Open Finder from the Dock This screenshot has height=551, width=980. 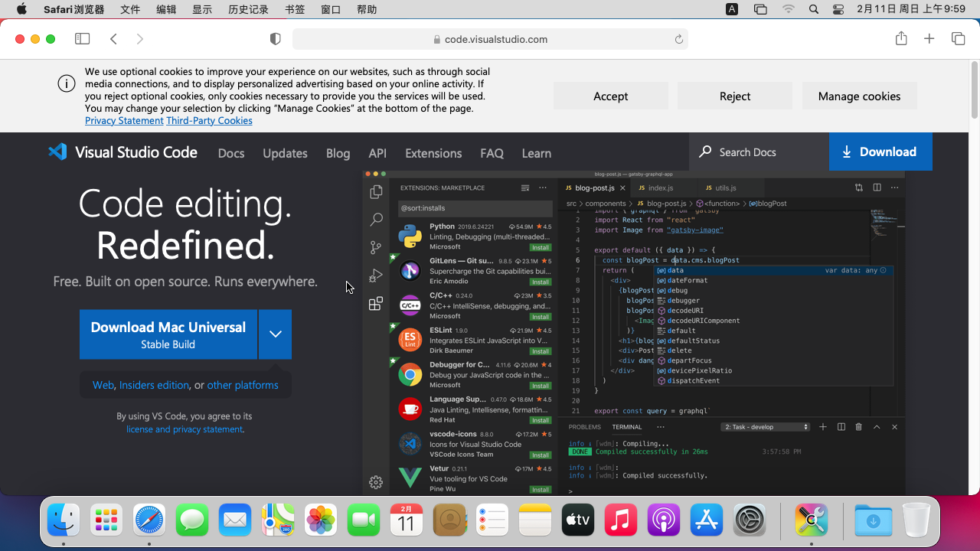[x=64, y=521]
